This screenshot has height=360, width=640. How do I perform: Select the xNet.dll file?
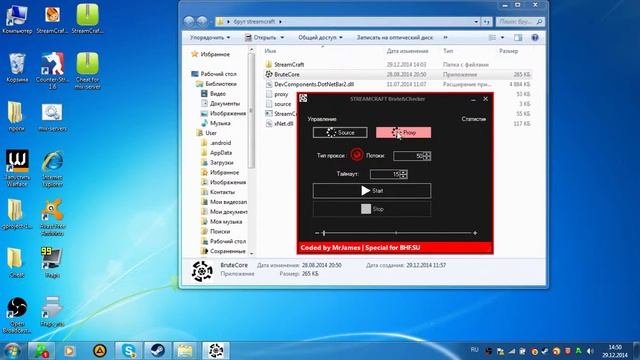(x=283, y=123)
